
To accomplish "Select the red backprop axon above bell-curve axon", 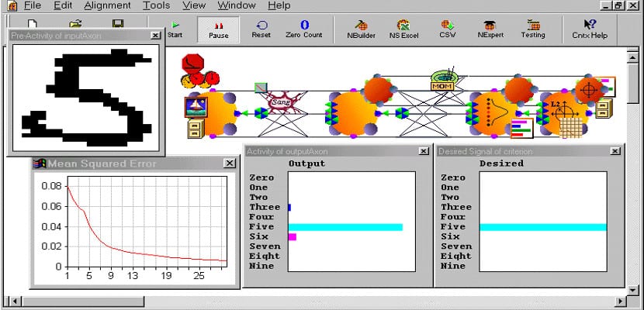I will coord(519,90).
